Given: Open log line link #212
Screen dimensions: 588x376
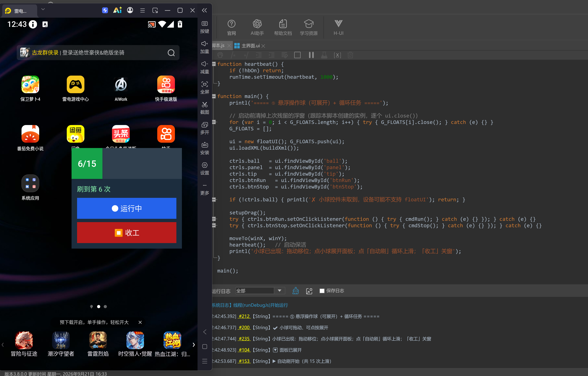Looking at the screenshot, I should (x=244, y=316).
